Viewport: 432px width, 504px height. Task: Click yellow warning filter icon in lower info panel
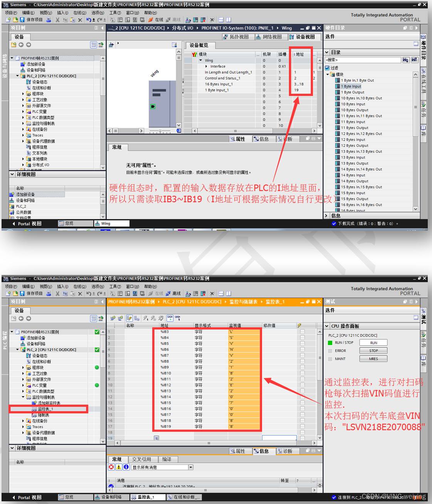coord(119,467)
